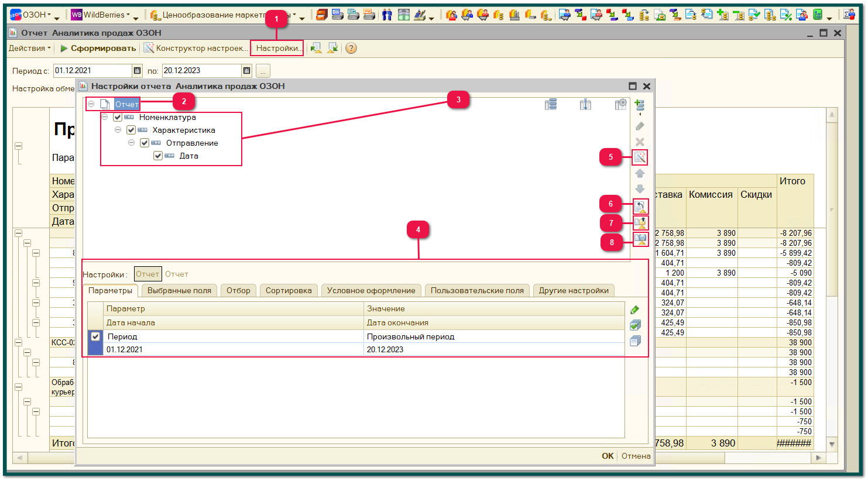
Task: Click report vertical scrollbar down arrow
Action: coord(832,445)
